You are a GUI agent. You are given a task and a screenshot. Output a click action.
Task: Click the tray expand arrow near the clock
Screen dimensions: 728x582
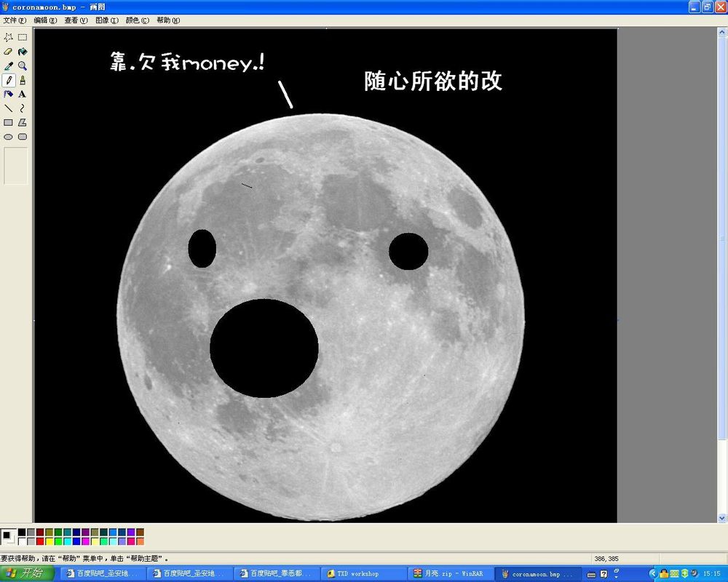(x=653, y=574)
